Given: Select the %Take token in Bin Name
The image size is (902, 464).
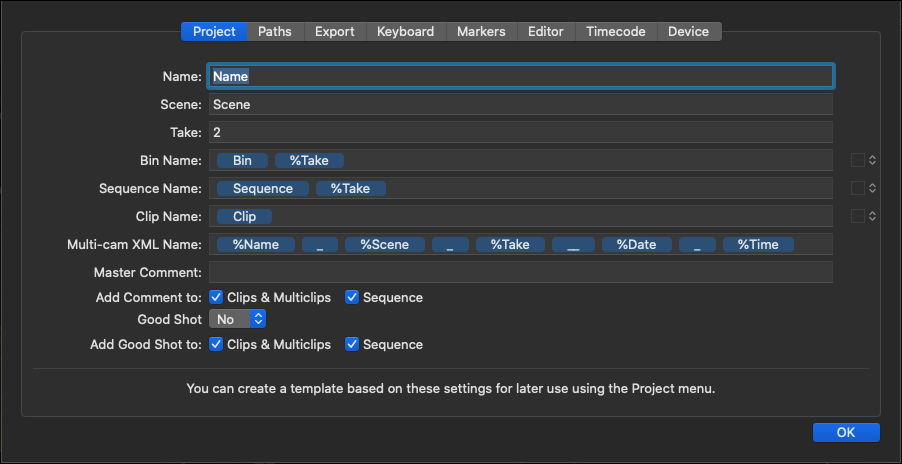Looking at the screenshot, I should [309, 160].
